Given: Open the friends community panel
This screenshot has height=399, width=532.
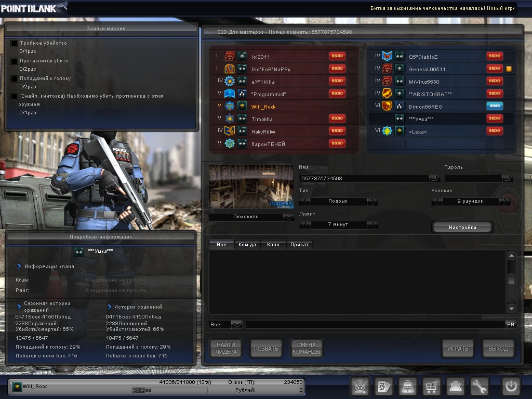Looking at the screenshot, I should pos(455,386).
